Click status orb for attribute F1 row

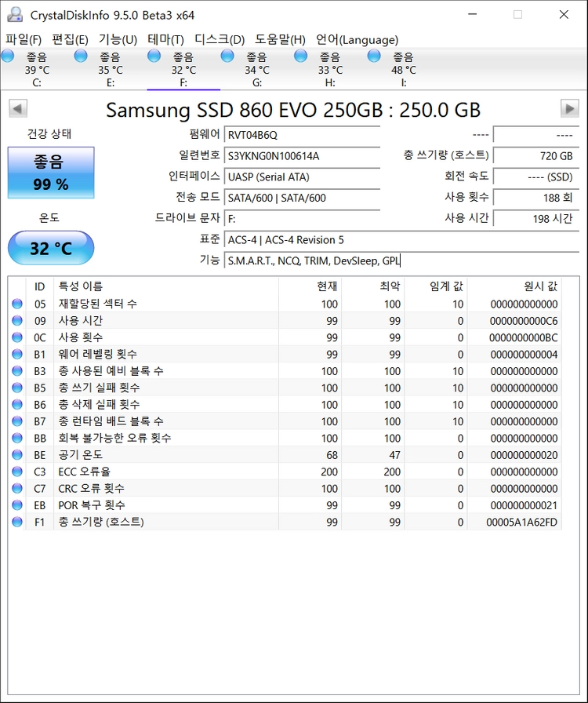click(17, 522)
